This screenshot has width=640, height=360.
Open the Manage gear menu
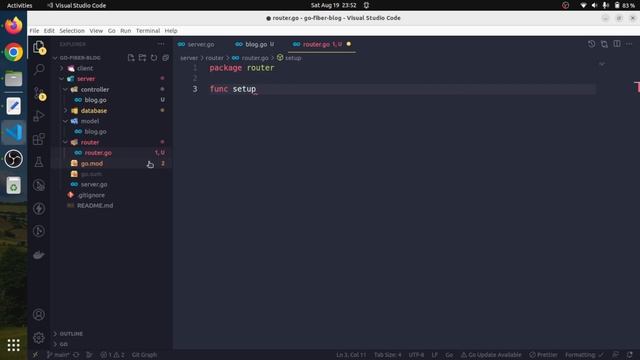coord(39,338)
